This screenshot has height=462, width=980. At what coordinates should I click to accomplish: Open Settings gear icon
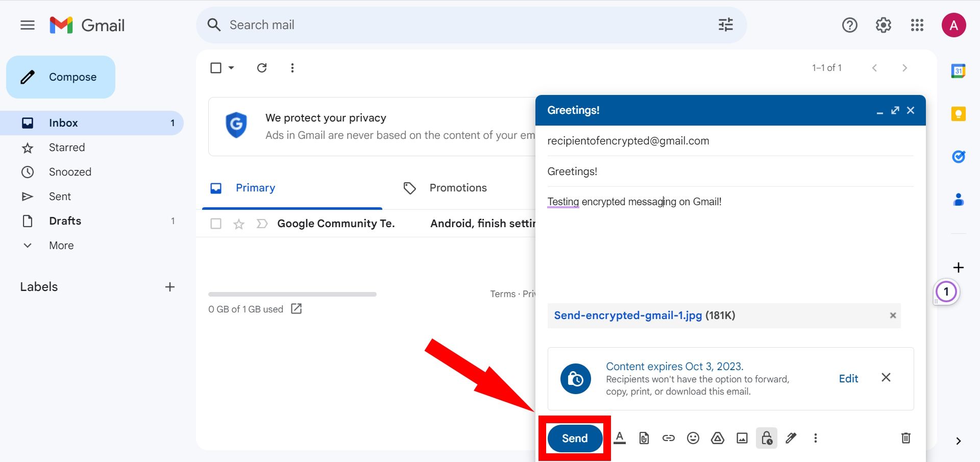883,25
